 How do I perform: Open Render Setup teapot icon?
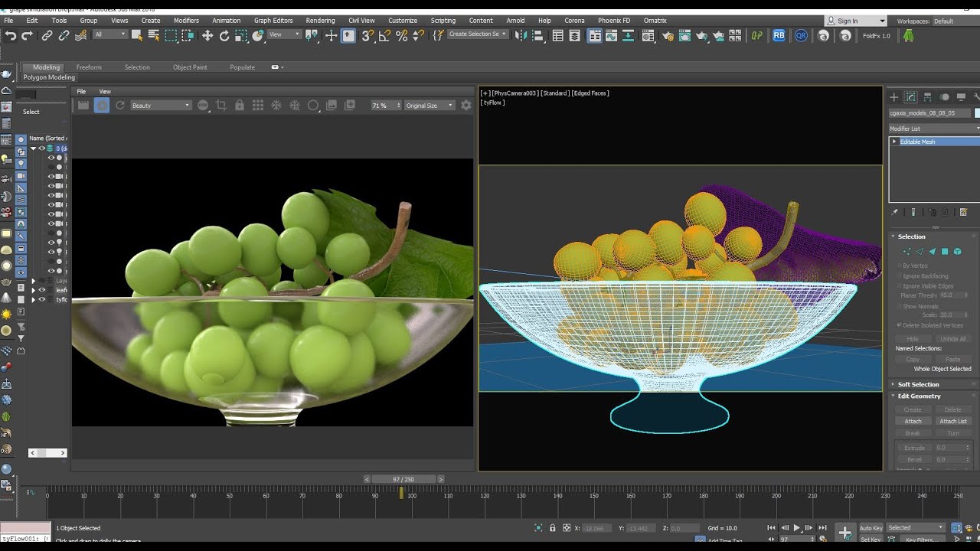pos(667,35)
